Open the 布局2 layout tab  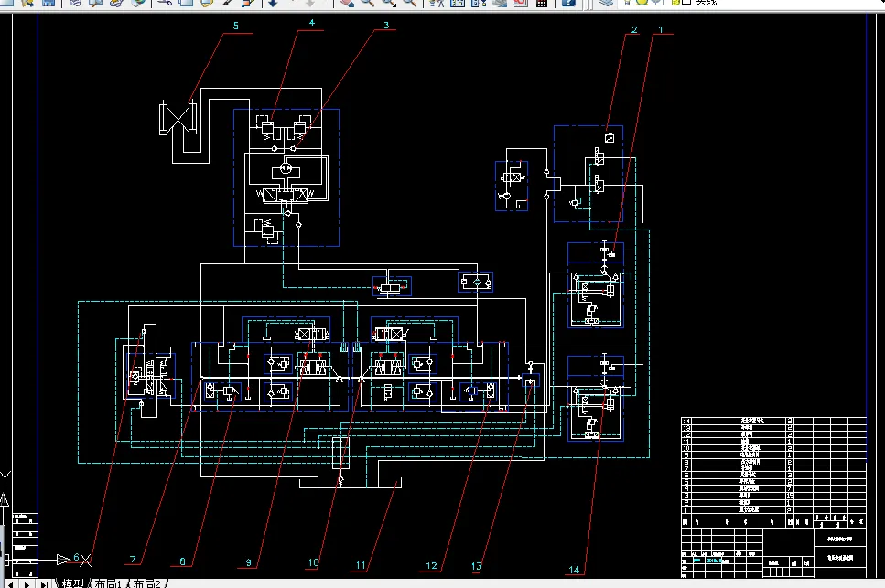(x=146, y=583)
